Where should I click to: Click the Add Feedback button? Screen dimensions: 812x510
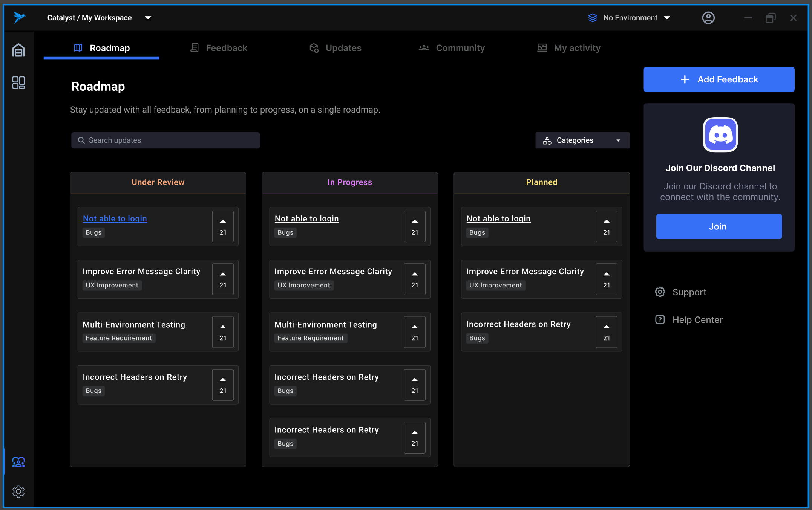click(x=719, y=79)
